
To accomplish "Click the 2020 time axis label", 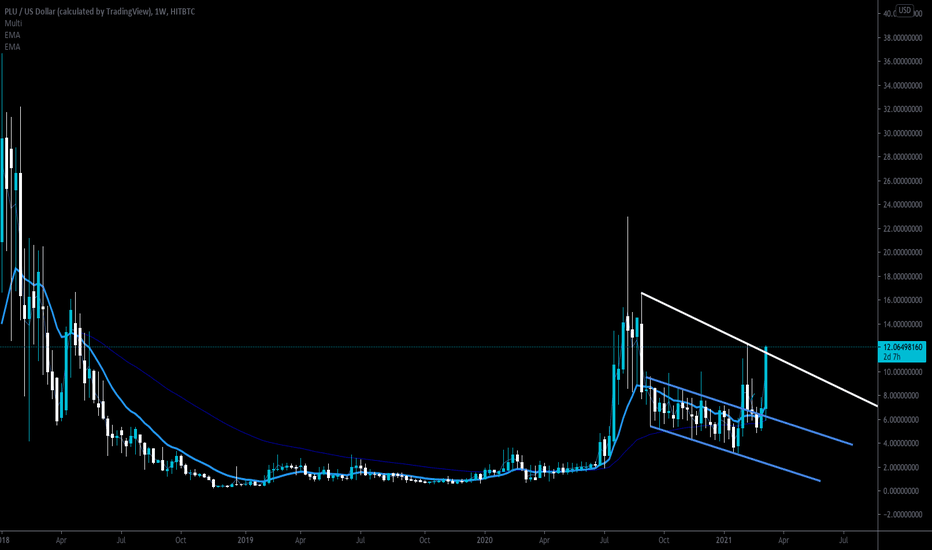I will pos(484,540).
